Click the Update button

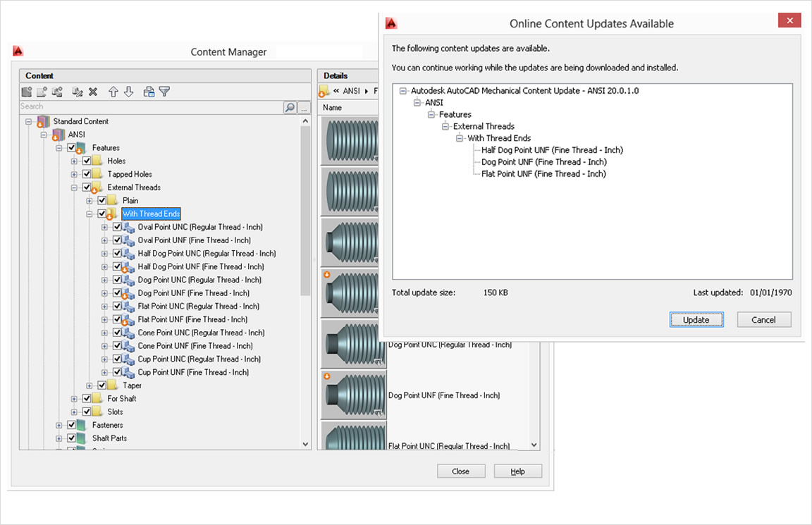tap(696, 320)
